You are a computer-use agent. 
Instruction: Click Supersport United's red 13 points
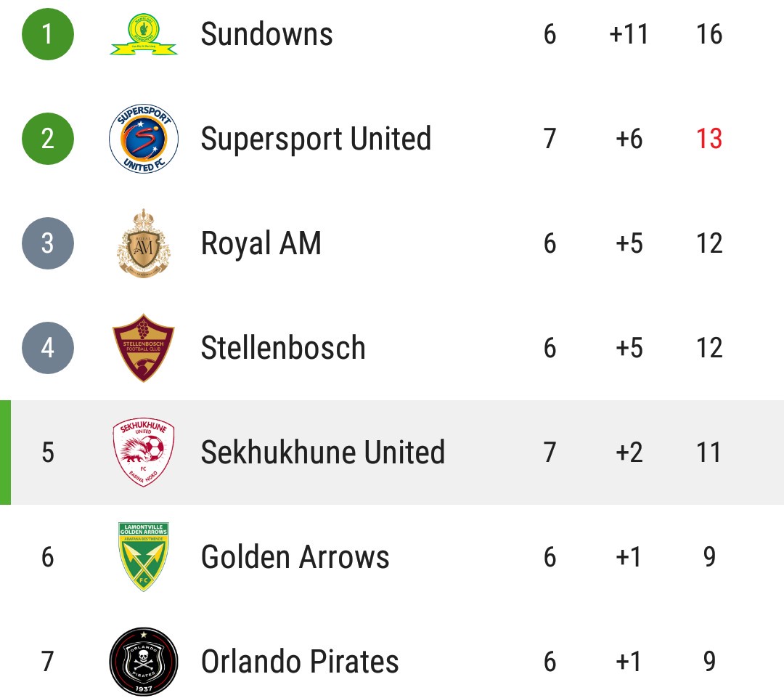(709, 139)
